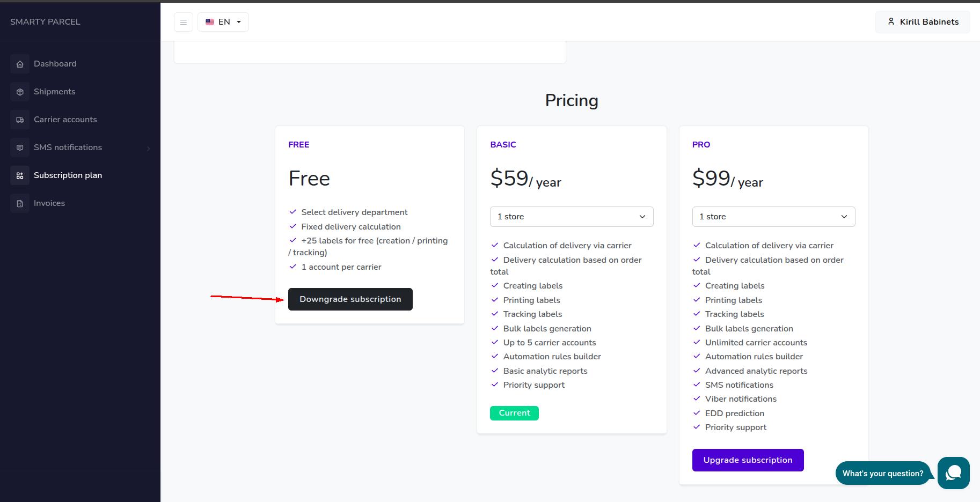Click the Subscription plan grid icon

pos(20,176)
